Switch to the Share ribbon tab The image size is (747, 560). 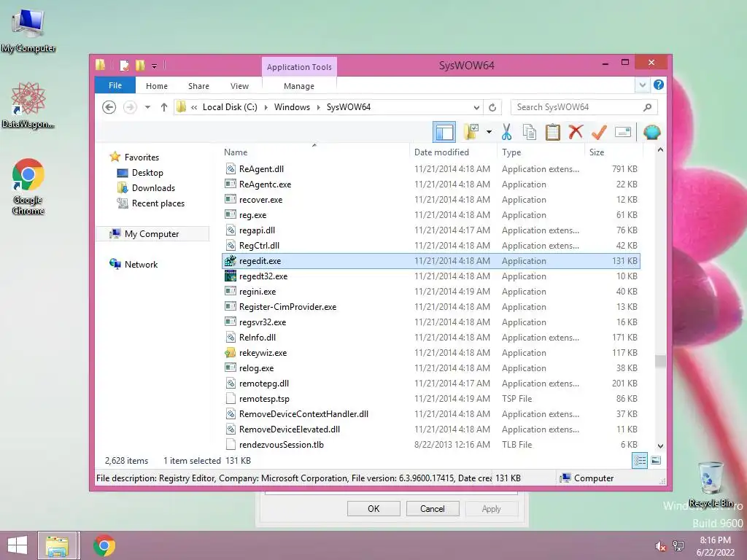tap(198, 86)
